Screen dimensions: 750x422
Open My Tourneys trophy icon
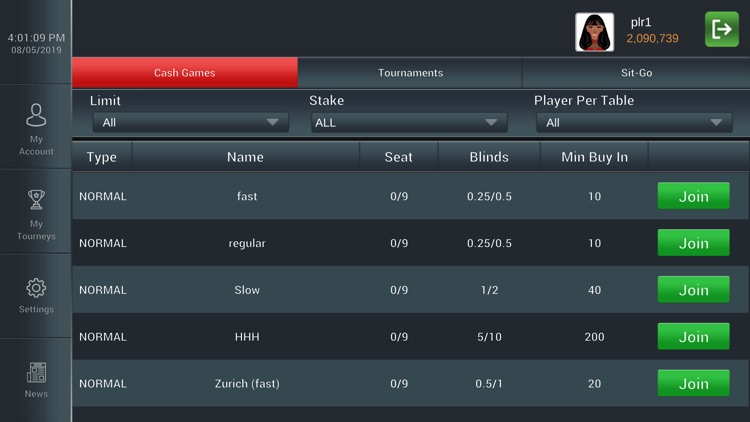coord(36,200)
